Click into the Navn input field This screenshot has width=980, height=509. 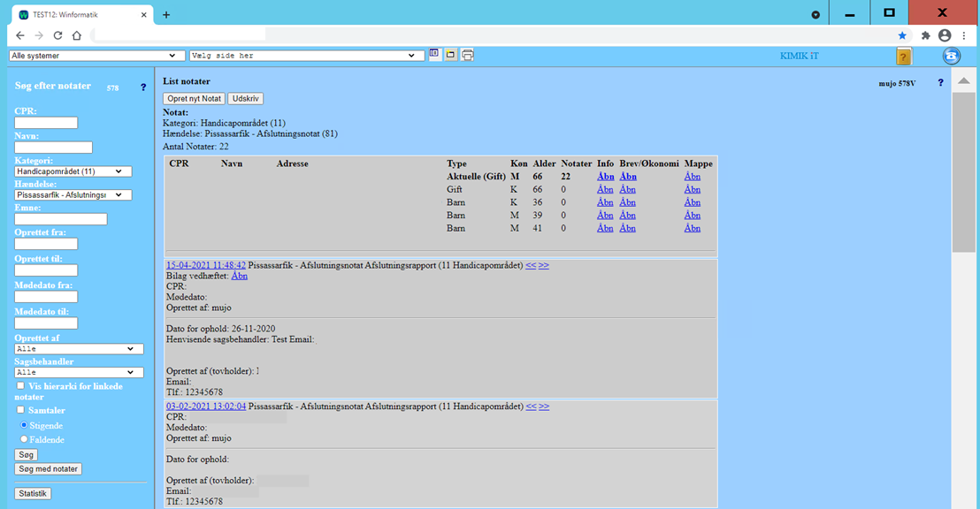tap(53, 148)
